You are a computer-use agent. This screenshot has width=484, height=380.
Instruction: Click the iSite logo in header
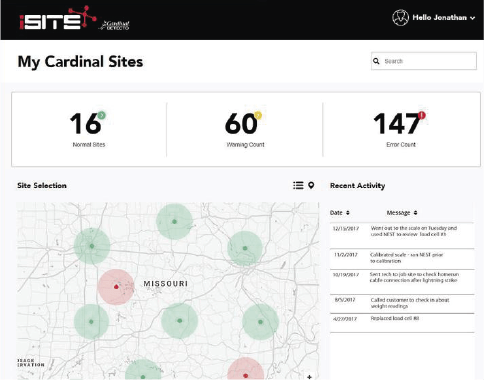pos(58,18)
